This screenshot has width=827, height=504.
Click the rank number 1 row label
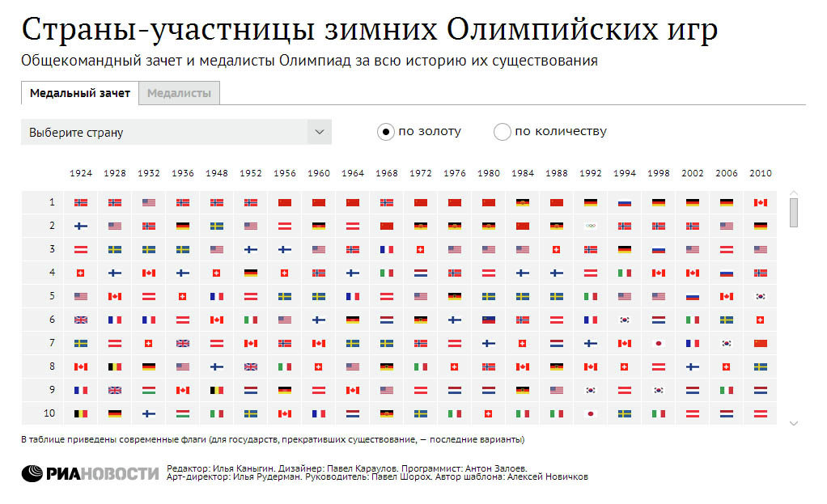point(52,202)
